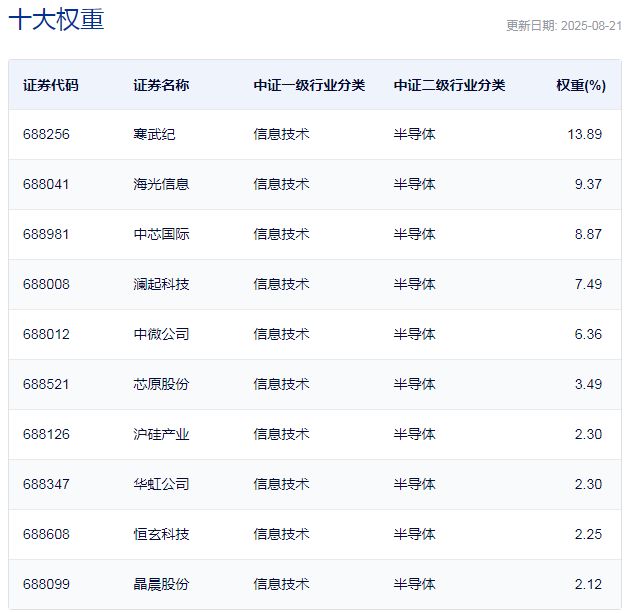This screenshot has width=625, height=613.
Task: Click the 13.89 weight value
Action: (584, 134)
